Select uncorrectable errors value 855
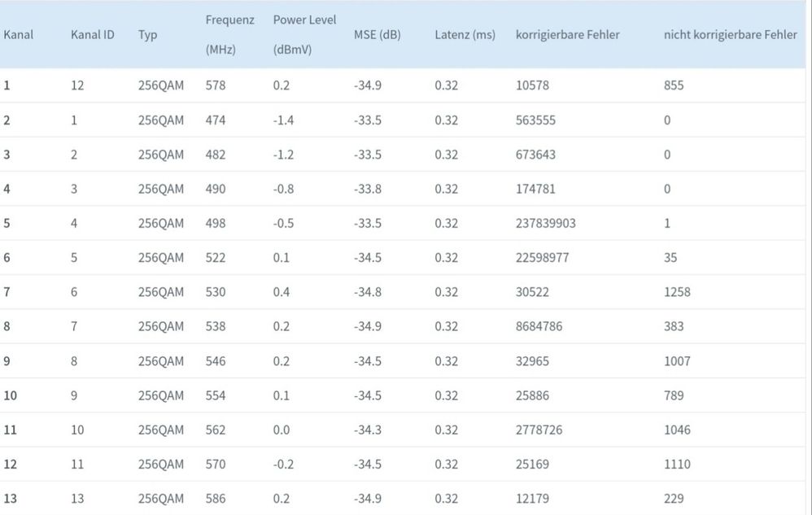This screenshot has height=515, width=812. 674,85
